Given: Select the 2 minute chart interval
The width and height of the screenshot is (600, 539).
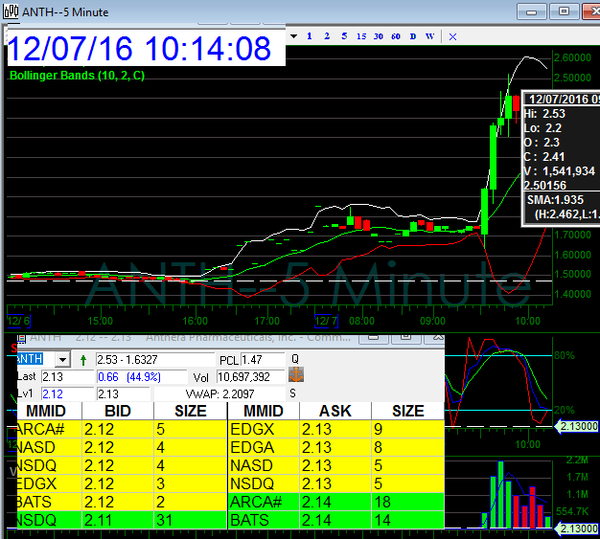Looking at the screenshot, I should [x=327, y=36].
